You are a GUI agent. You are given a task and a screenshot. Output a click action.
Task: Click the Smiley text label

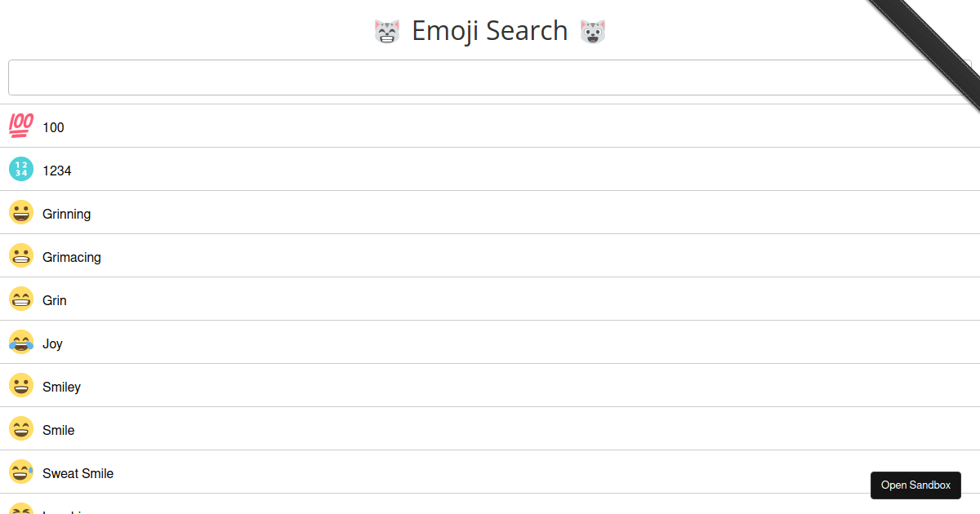tap(61, 386)
